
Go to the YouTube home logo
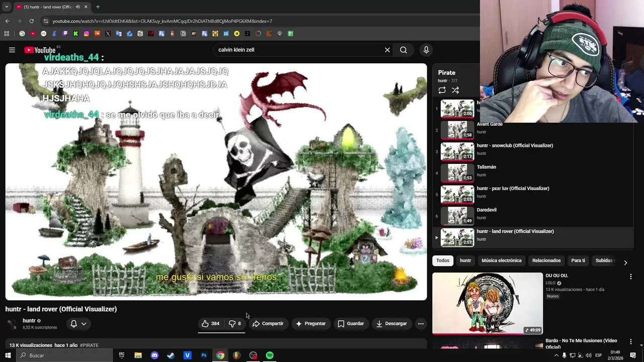[40, 50]
